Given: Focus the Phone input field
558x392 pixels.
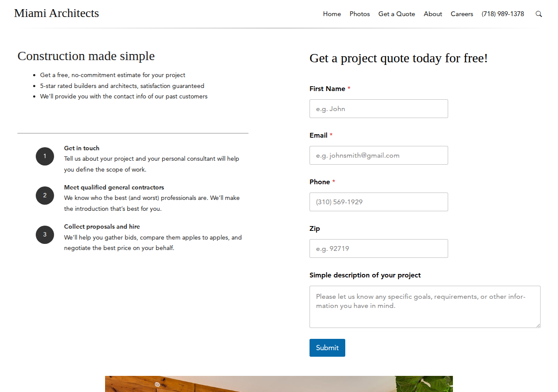Looking at the screenshot, I should click(379, 202).
